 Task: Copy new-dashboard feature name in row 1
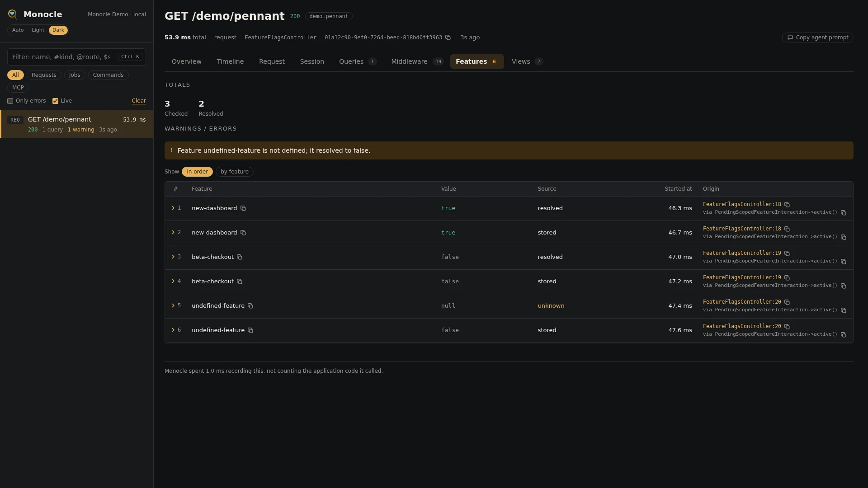243,208
